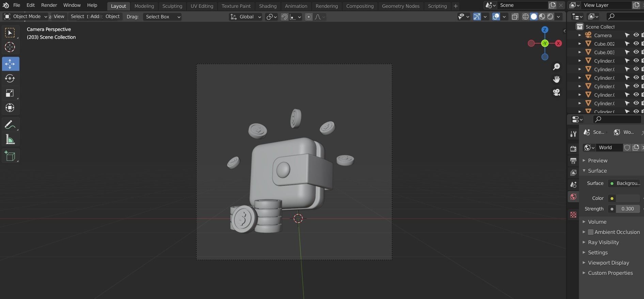This screenshot has width=644, height=299.
Task: Click the World color swatch
Action: pos(628,198)
